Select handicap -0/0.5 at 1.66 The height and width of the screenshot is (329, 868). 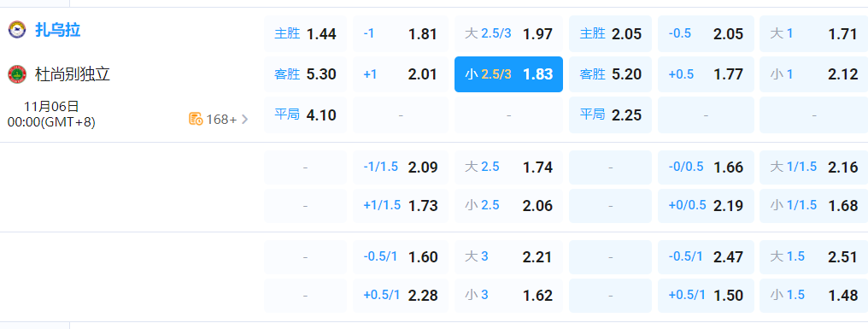[x=706, y=167]
